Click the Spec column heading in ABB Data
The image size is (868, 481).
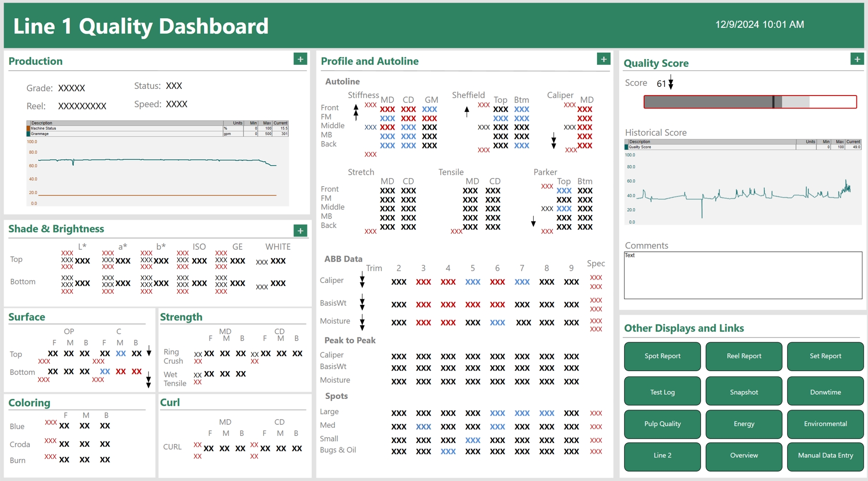pos(596,264)
